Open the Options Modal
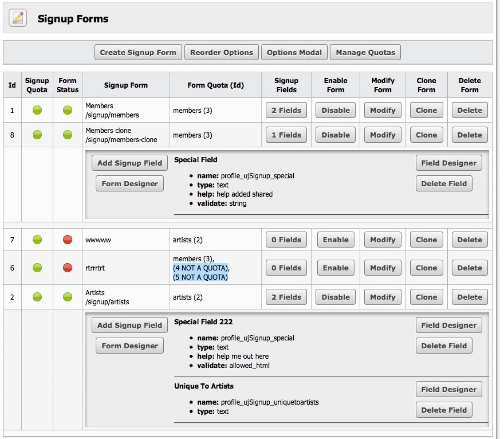This screenshot has height=439, width=504. click(x=294, y=52)
